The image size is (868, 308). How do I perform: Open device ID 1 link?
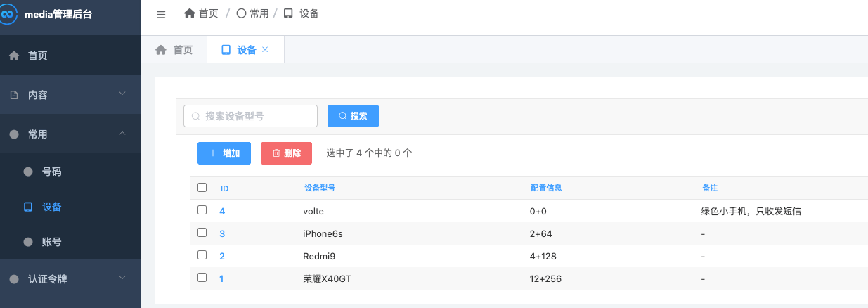[221, 278]
